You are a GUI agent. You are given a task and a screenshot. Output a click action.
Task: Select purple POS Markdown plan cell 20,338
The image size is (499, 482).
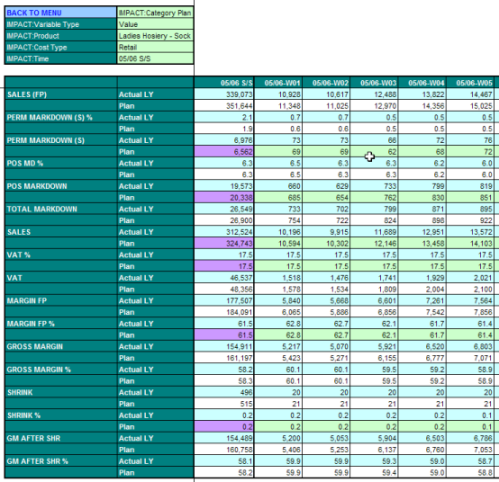coord(224,198)
